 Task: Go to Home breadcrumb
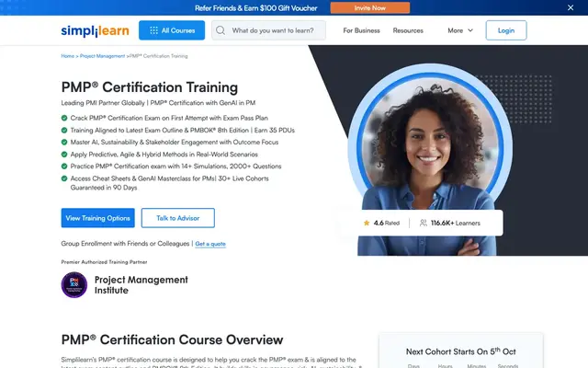click(x=67, y=56)
